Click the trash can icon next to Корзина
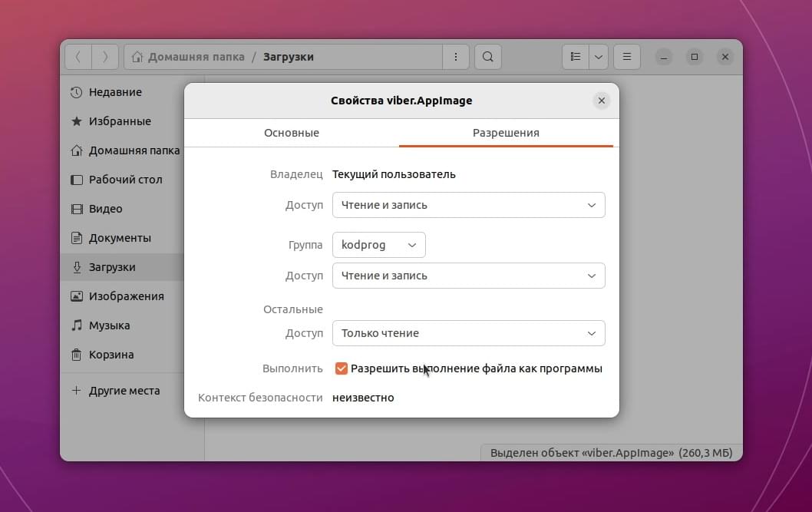812x512 pixels. point(77,355)
